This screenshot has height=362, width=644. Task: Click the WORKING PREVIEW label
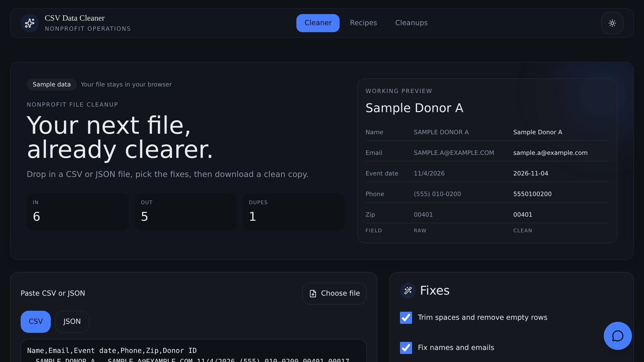point(399,91)
